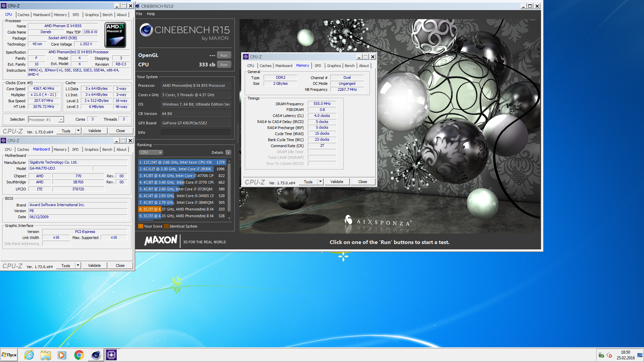
Task: Click the GFX Board field GeForce GT 430
Action: point(196,123)
